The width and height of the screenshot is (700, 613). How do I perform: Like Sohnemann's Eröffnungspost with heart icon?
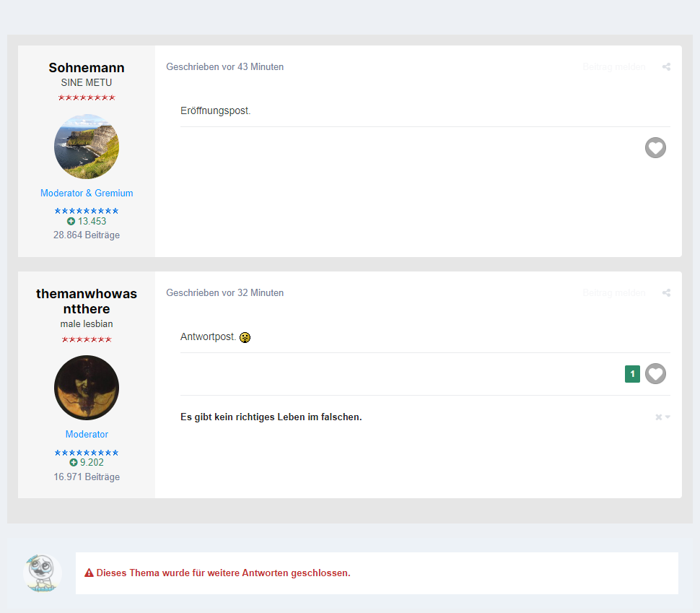tap(655, 147)
